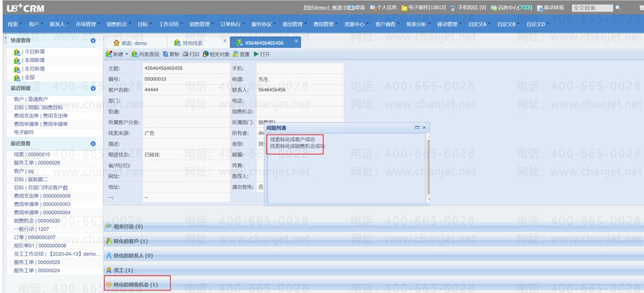Open the 列表查询 list query tool
Viewport: 644px width, 293px height.
pyautogui.click(x=145, y=54)
